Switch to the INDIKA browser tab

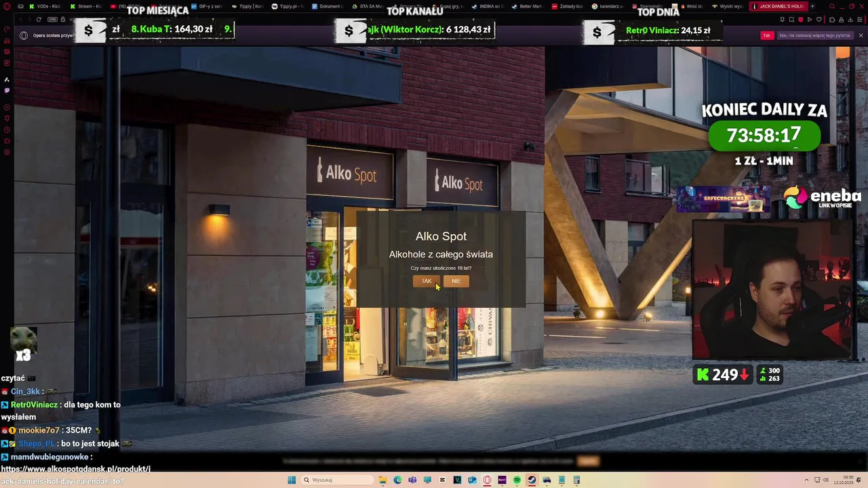point(488,6)
